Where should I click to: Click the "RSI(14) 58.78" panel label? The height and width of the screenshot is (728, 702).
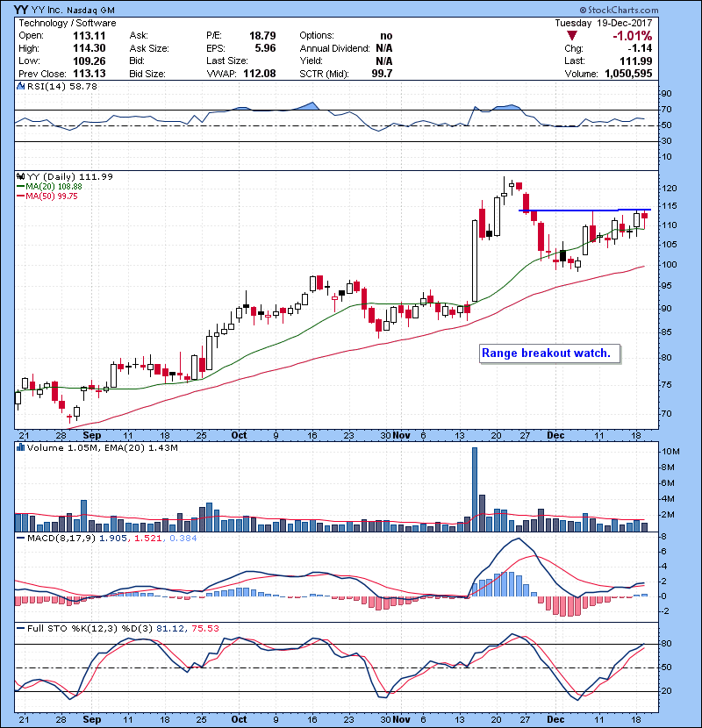[x=62, y=86]
